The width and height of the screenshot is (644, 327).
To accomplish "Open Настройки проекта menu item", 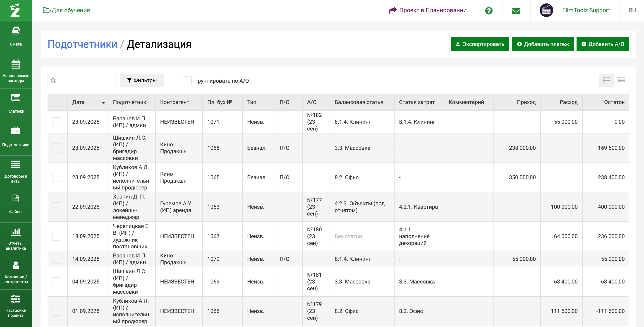I will tap(16, 306).
